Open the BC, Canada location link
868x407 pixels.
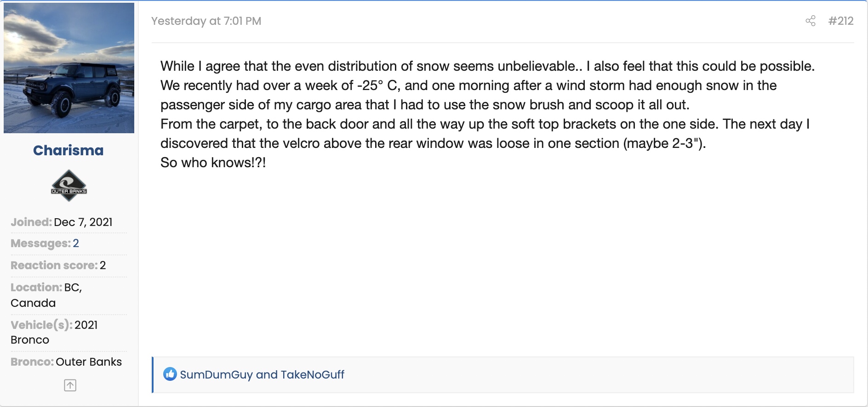(x=46, y=295)
